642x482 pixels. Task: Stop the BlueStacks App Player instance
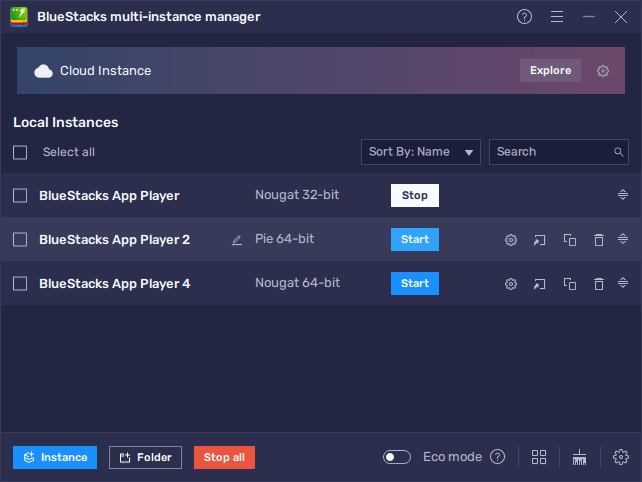(x=415, y=195)
